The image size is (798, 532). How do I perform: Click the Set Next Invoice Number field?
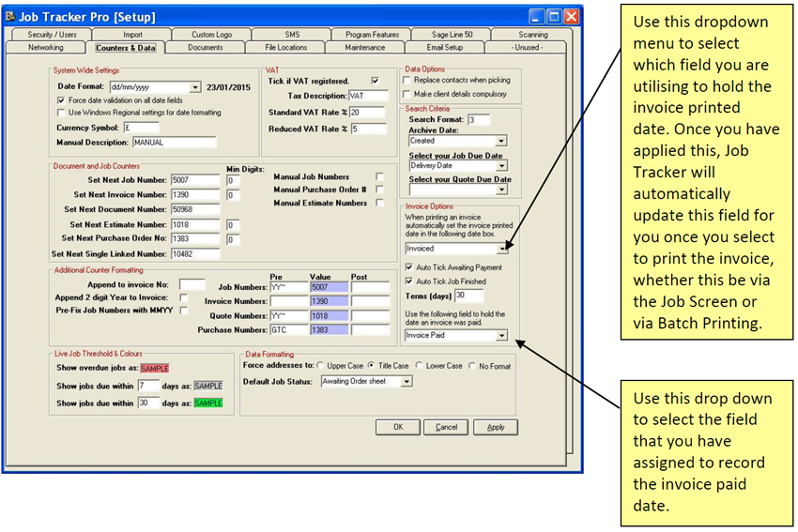coord(195,195)
